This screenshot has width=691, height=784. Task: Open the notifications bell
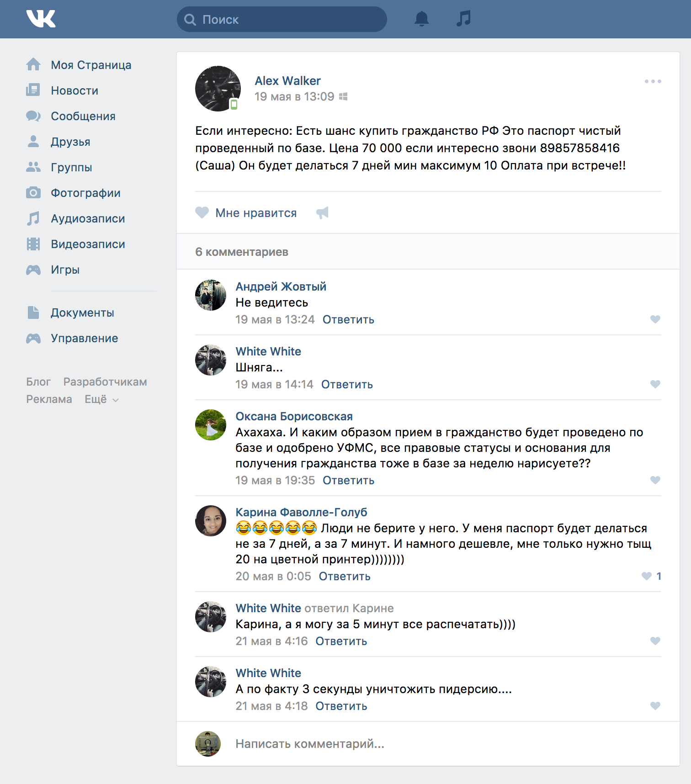[x=421, y=19]
